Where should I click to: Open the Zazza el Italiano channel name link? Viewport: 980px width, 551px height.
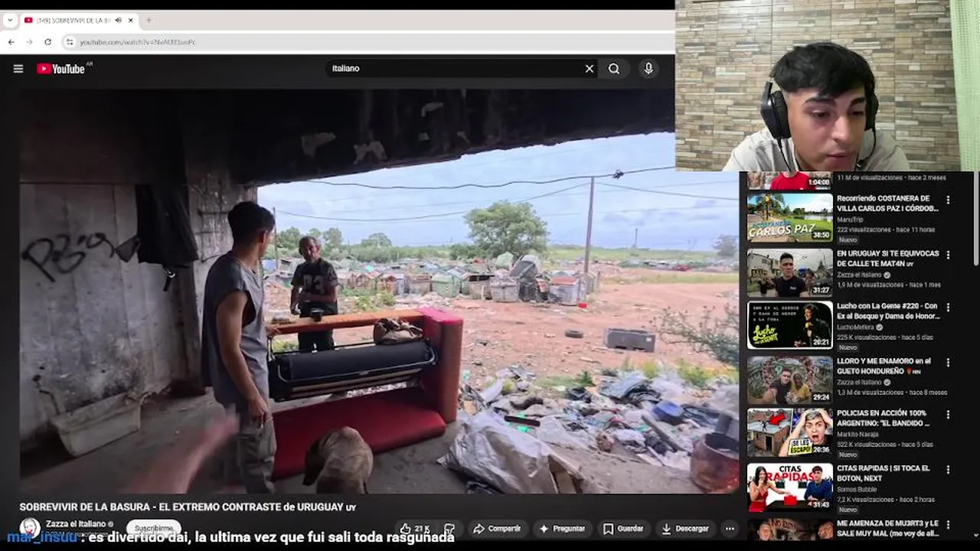point(76,524)
